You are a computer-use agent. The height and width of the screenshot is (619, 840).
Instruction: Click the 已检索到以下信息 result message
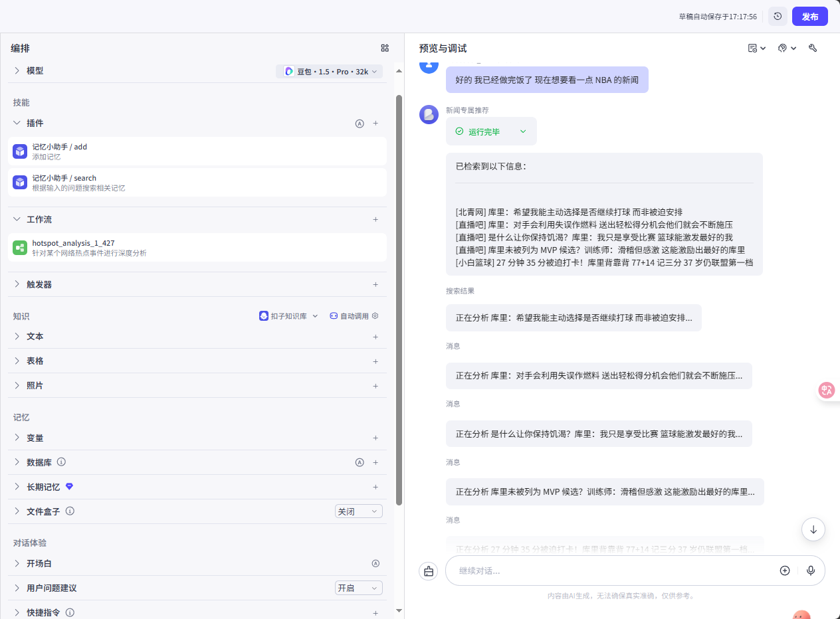[x=604, y=214]
